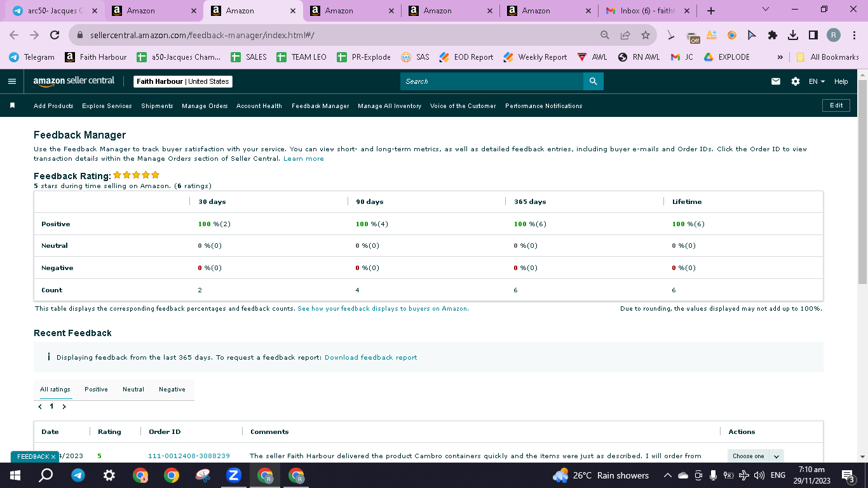Open the All Bookmarks folder
Image resolution: width=868 pixels, height=488 pixels.
click(827, 57)
